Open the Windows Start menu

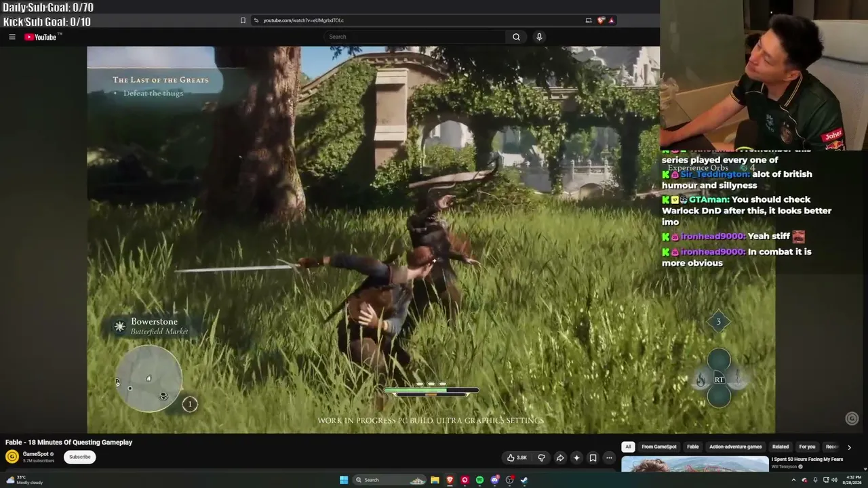(x=344, y=480)
